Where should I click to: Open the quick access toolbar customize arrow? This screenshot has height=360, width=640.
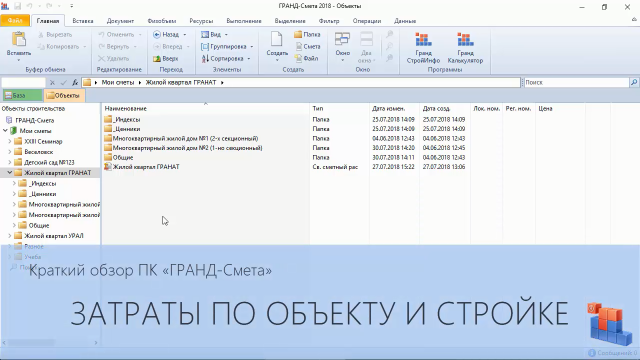71,6
